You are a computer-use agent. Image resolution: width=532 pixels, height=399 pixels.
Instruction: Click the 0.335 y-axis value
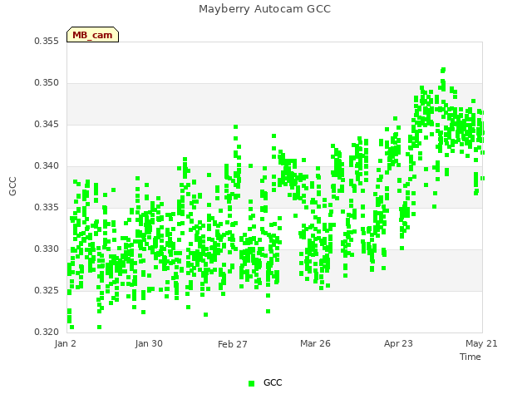47,207
